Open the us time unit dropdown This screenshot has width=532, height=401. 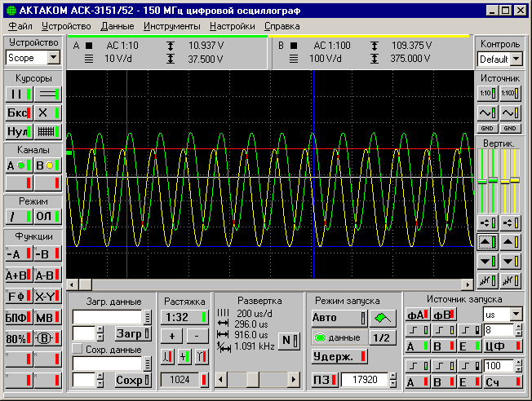click(516, 315)
